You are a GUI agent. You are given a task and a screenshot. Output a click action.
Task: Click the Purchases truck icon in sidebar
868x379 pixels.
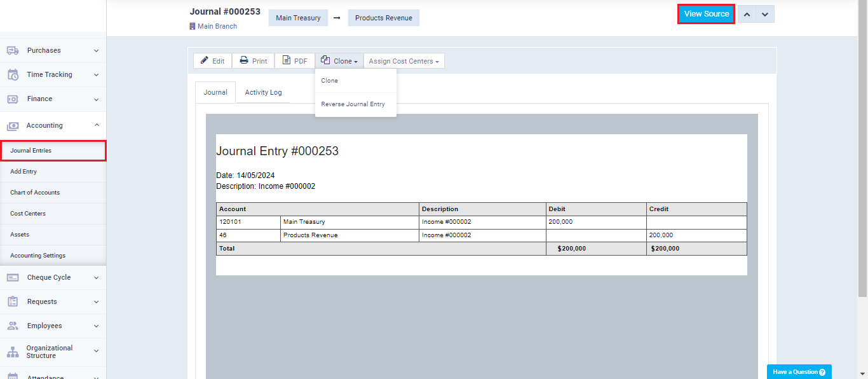13,50
